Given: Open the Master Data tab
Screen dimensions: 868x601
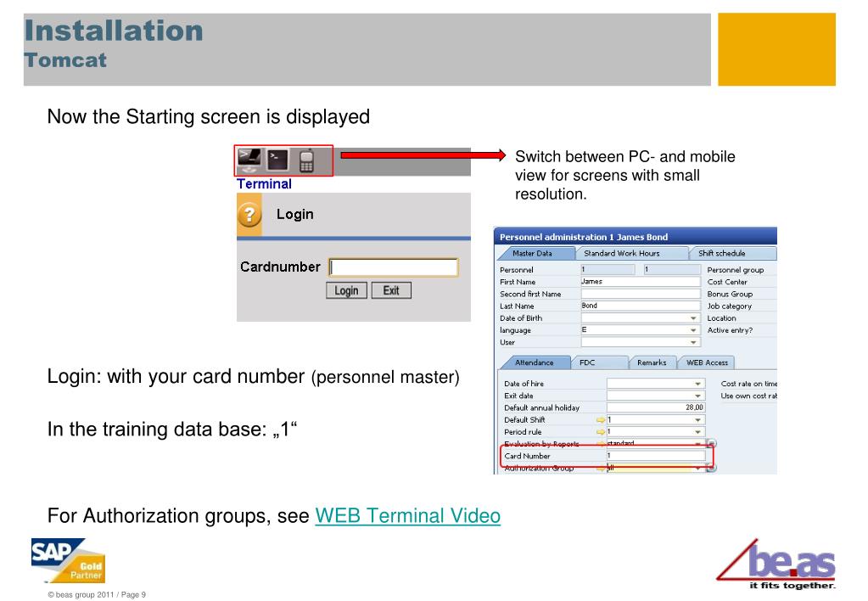Looking at the screenshot, I should (x=532, y=253).
